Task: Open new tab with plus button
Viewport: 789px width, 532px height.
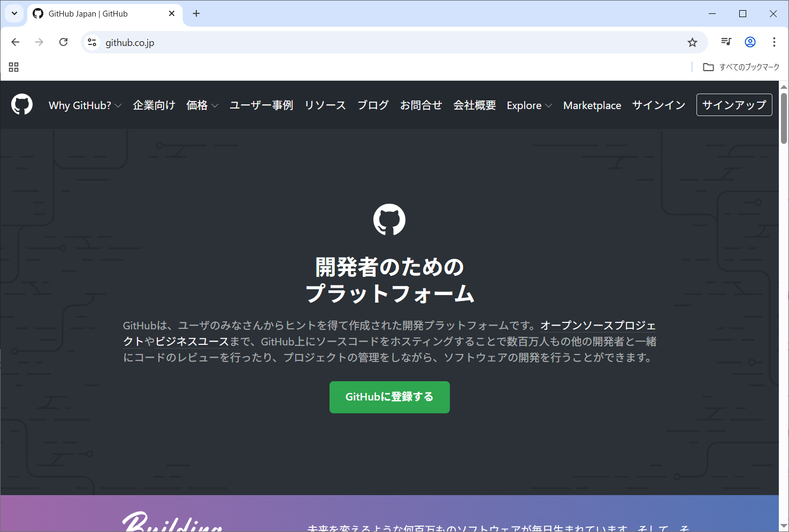Action: (x=196, y=14)
